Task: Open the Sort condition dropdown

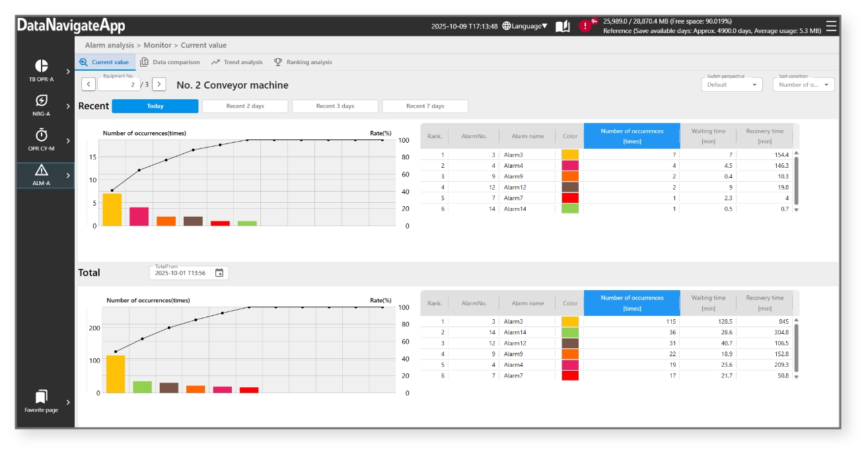Action: [803, 85]
